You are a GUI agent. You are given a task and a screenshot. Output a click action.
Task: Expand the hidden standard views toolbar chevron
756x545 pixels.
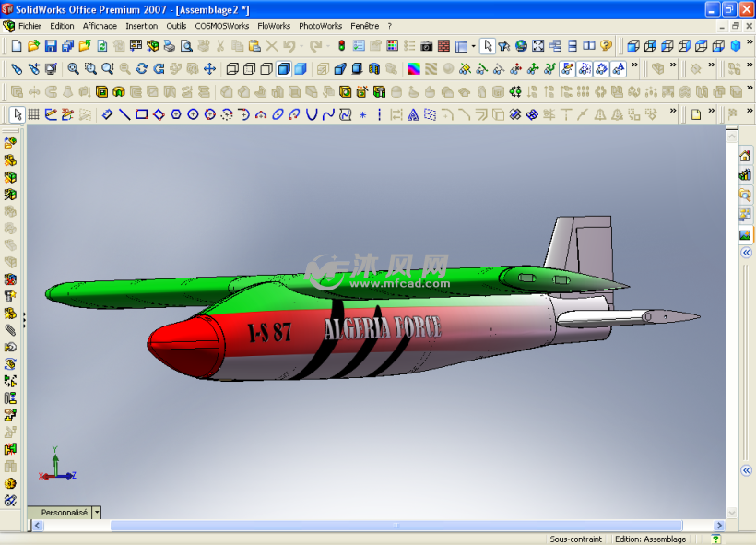pyautogui.click(x=750, y=42)
